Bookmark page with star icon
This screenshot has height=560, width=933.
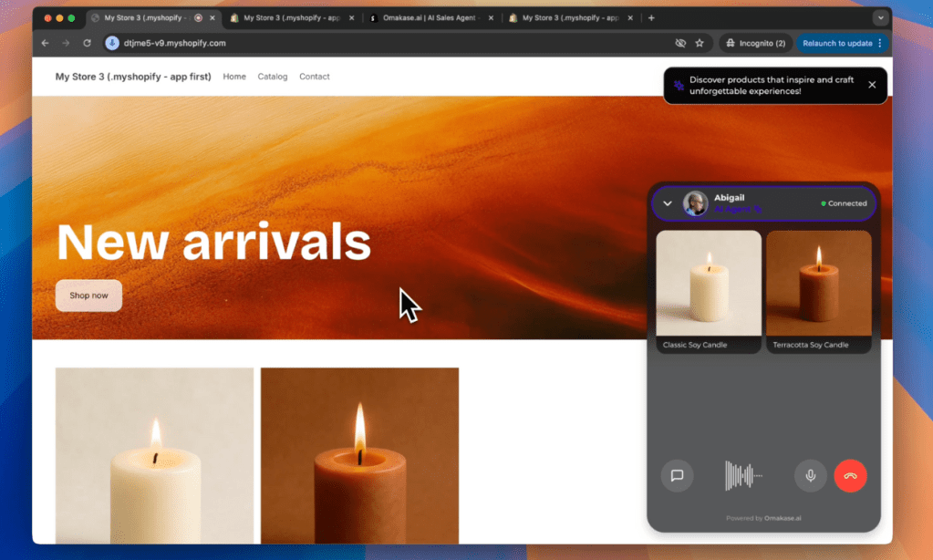[x=700, y=43]
